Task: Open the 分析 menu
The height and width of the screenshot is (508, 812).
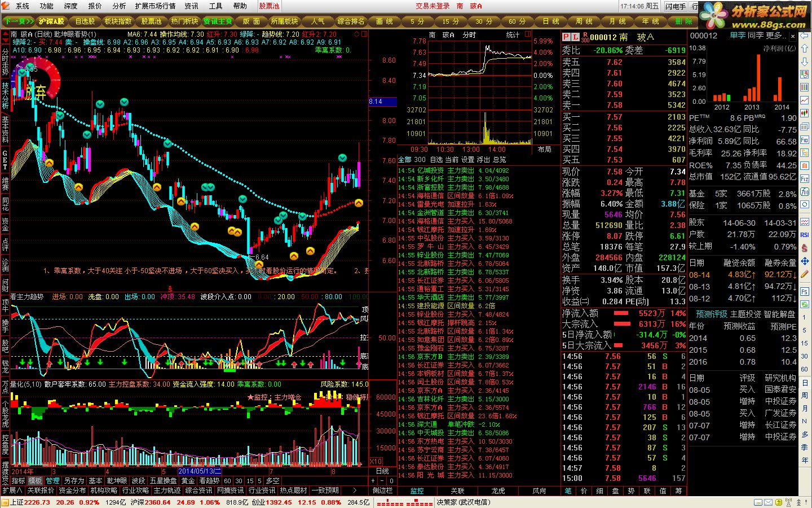Action: point(119,6)
